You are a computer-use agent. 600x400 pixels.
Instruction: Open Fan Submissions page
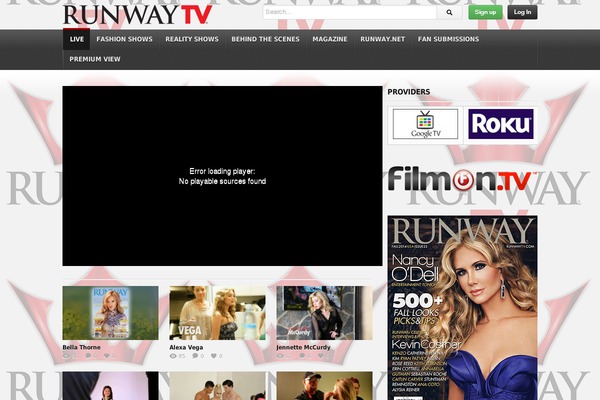(448, 39)
